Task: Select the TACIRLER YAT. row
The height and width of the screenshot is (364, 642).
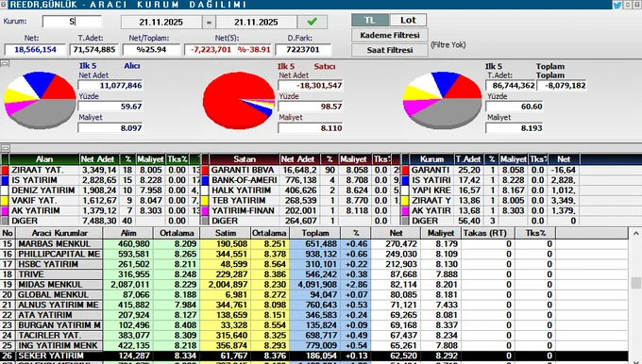Action: point(314,336)
